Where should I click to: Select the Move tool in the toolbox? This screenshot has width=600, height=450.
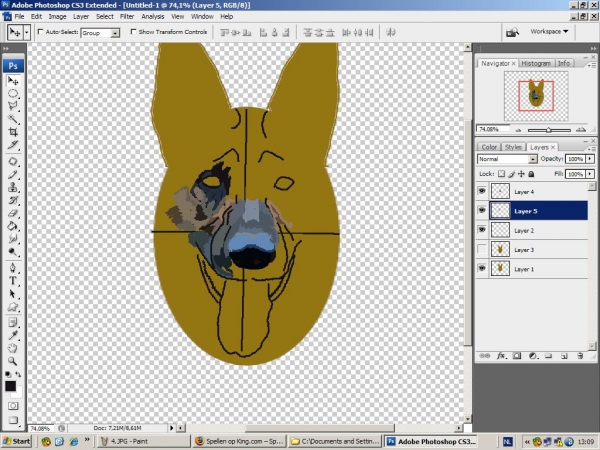pos(13,81)
